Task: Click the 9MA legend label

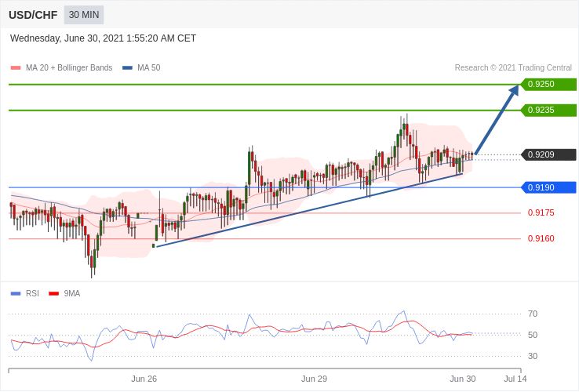Action: click(x=71, y=294)
